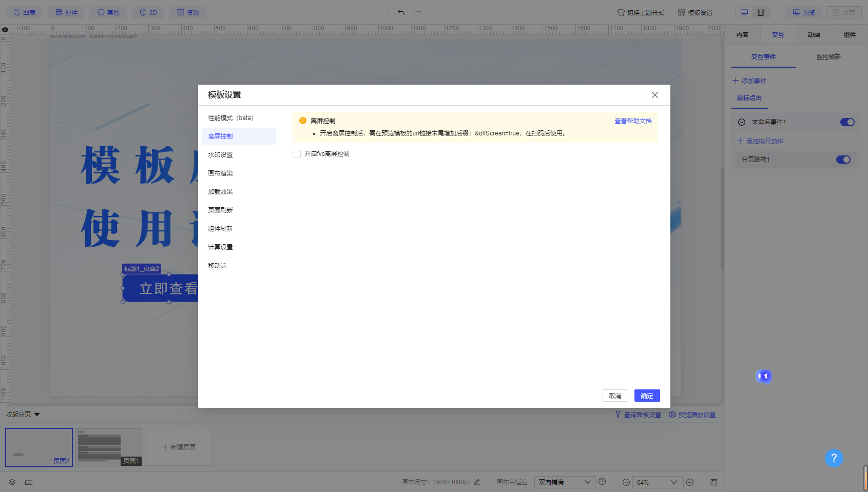Click the 取消 cancel button
The image size is (868, 492).
tap(615, 396)
